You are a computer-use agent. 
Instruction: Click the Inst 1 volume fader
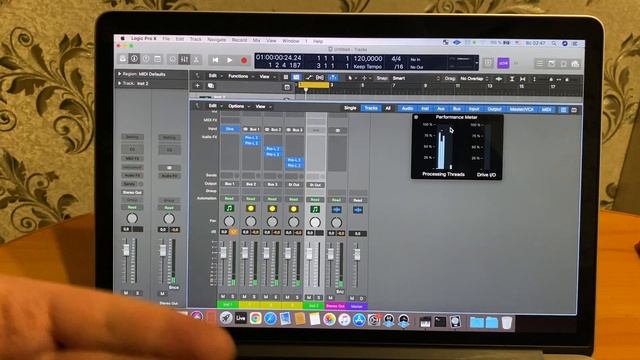tap(223, 253)
